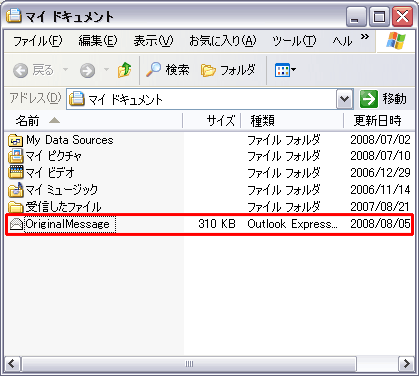Close the マイ ドキュメント window

402,17
